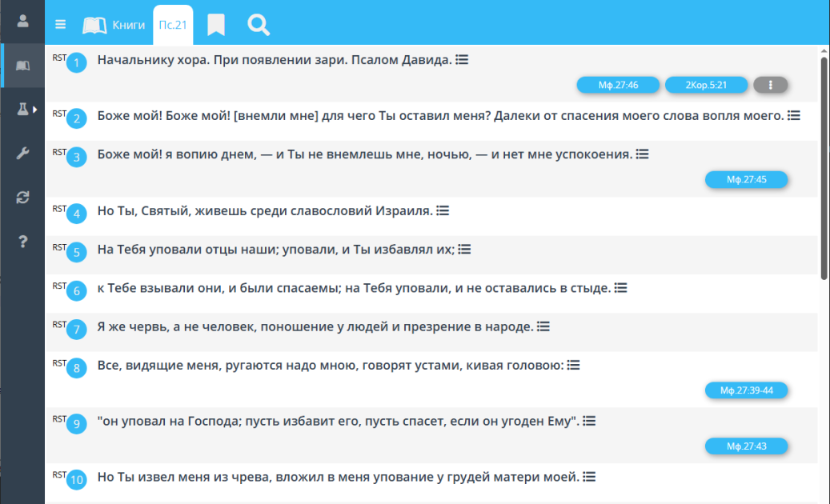Viewport: 830px width, 504px height.
Task: Select the Пс.21 chapter tab
Action: [173, 25]
